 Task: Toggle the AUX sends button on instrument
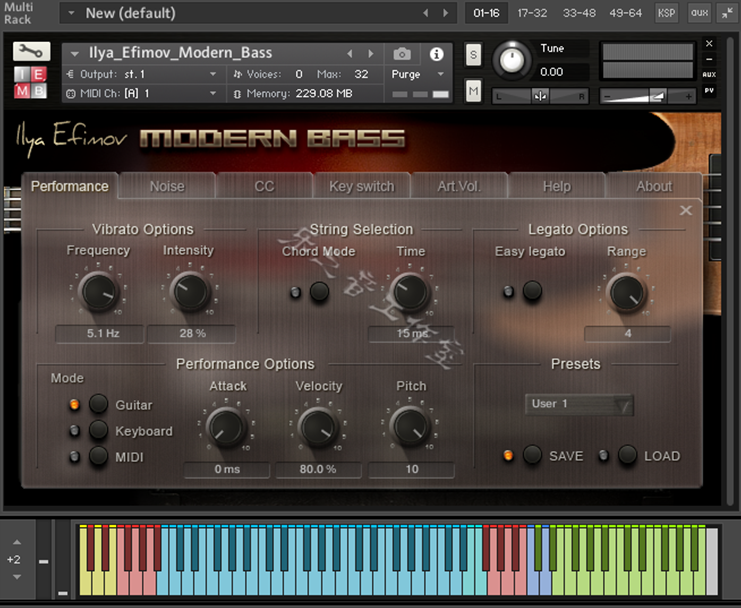[x=709, y=75]
